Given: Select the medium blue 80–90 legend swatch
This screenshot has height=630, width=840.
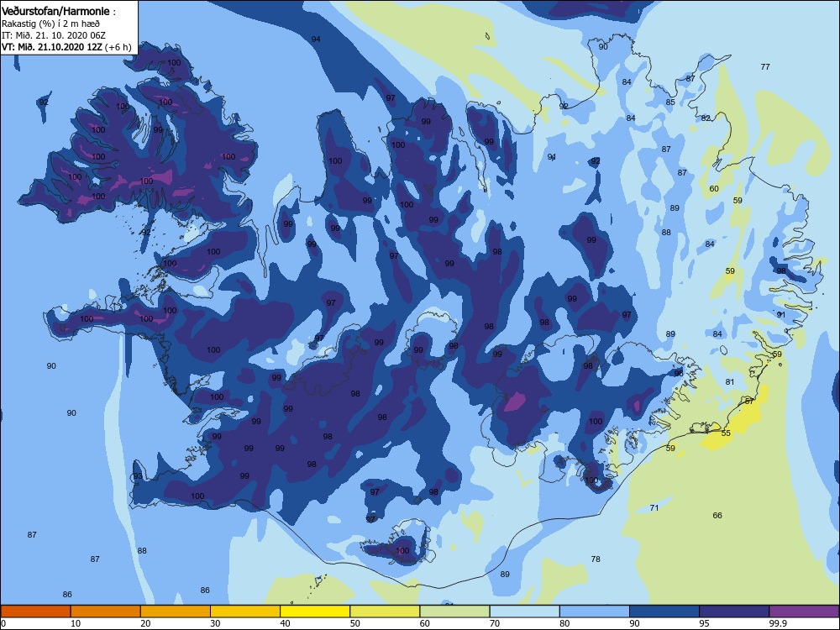Looking at the screenshot, I should point(595,612).
